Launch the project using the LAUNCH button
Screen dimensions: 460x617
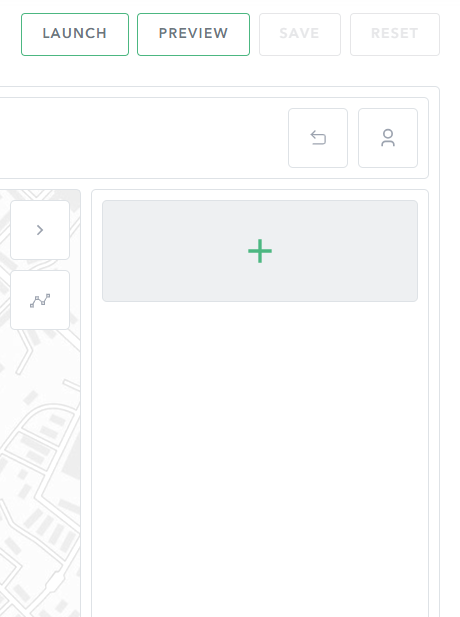click(x=75, y=34)
